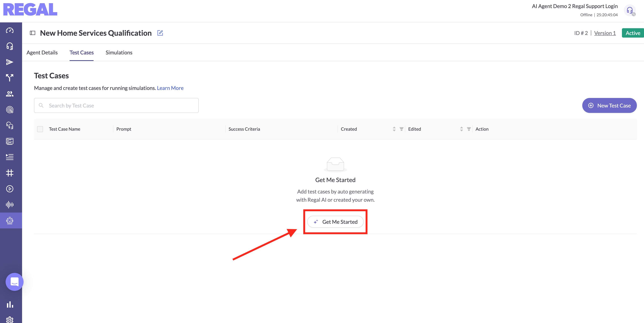The width and height of the screenshot is (644, 323).
Task: Open the hash phone numbers icon
Action: tap(10, 173)
